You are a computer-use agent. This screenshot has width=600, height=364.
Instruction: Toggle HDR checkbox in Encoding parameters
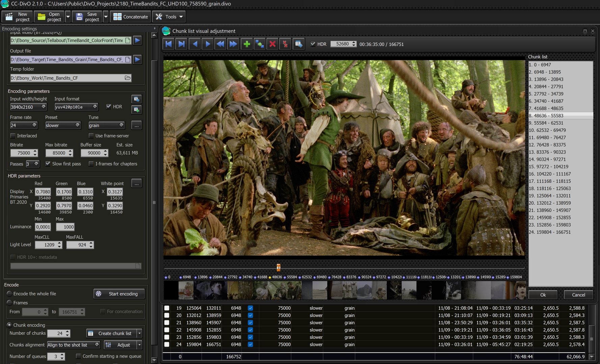pyautogui.click(x=109, y=107)
